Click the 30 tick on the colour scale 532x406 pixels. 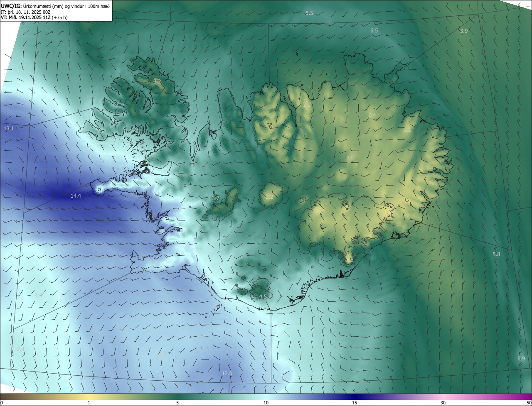[x=443, y=403]
